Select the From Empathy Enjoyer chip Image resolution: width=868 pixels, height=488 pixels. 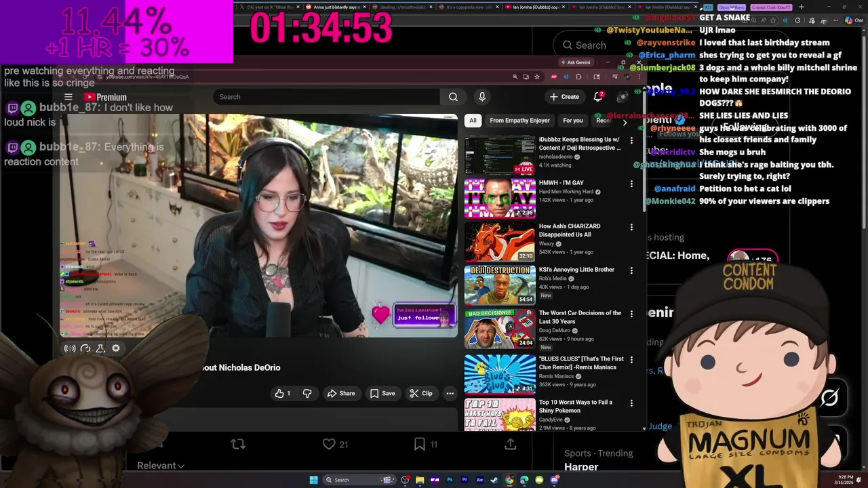[519, 121]
